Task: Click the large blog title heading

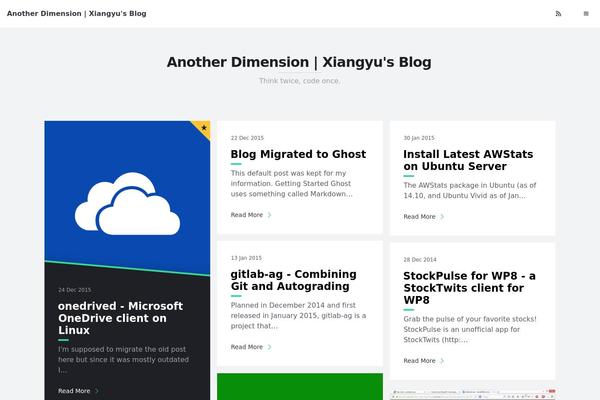Action: 299,62
